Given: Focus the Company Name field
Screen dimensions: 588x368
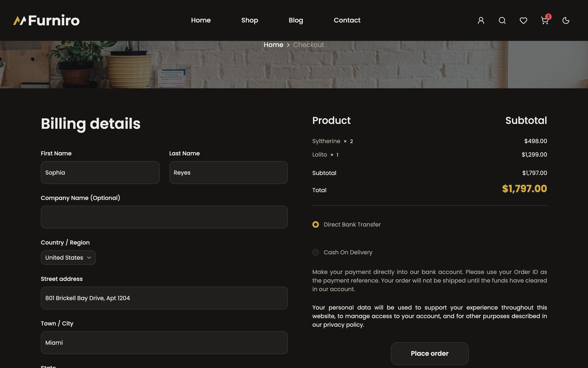Looking at the screenshot, I should click(164, 217).
